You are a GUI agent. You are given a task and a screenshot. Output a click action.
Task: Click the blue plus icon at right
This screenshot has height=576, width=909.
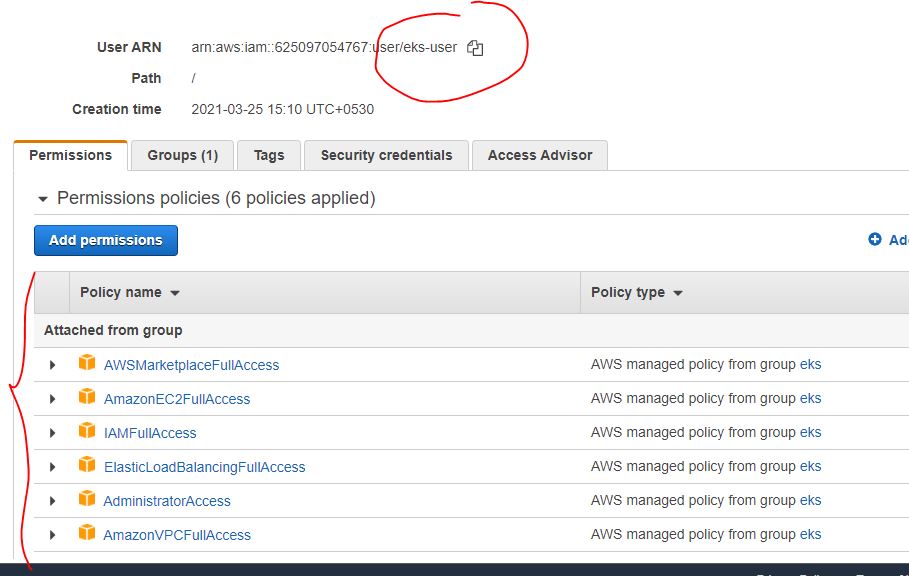tap(875, 240)
